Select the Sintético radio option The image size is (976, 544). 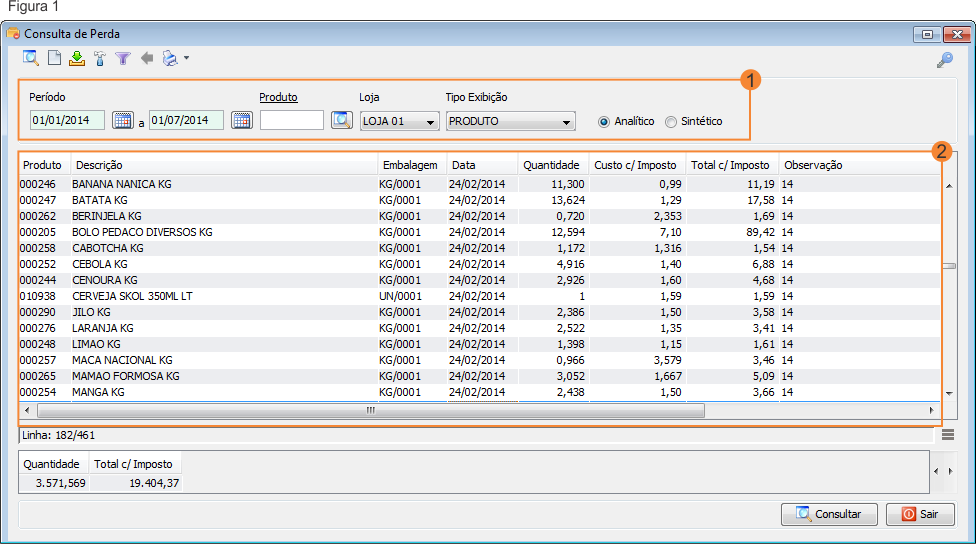[670, 122]
